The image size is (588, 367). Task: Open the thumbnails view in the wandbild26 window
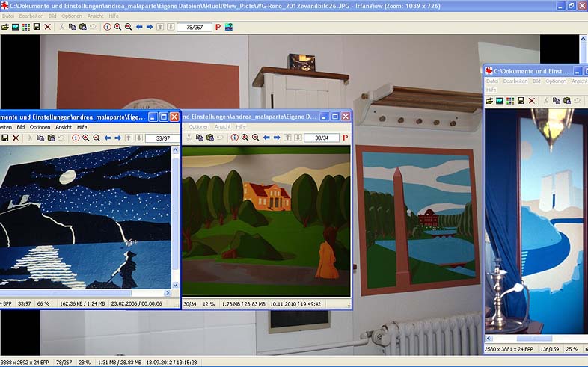coord(26,27)
